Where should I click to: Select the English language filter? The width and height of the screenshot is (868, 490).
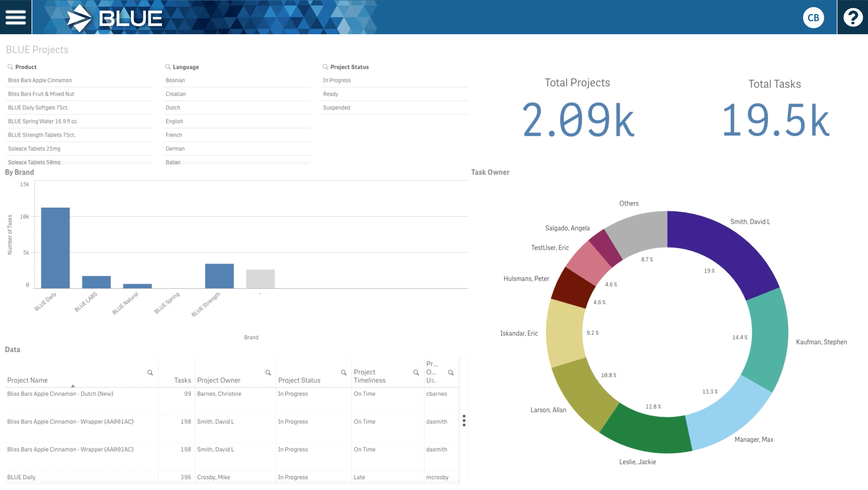pyautogui.click(x=174, y=122)
